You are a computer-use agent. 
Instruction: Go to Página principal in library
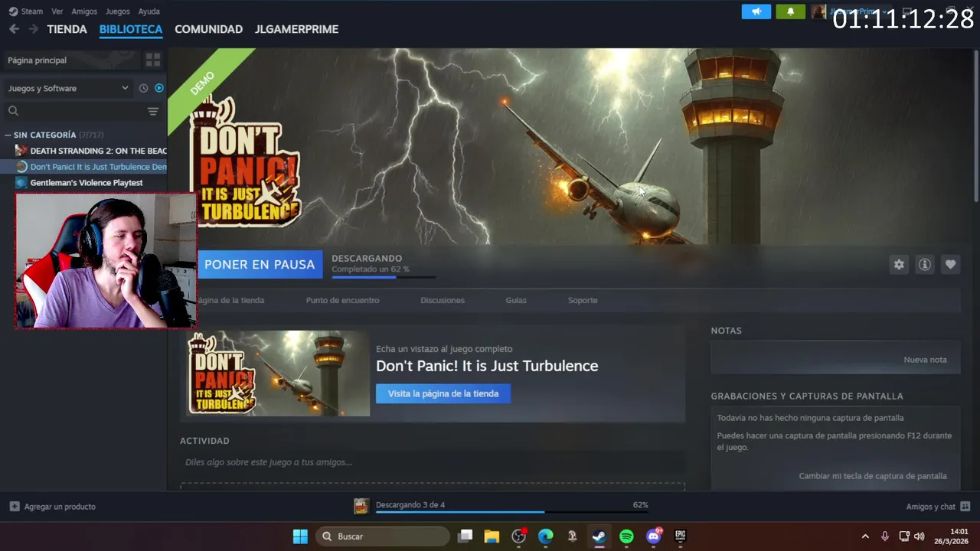tap(70, 60)
